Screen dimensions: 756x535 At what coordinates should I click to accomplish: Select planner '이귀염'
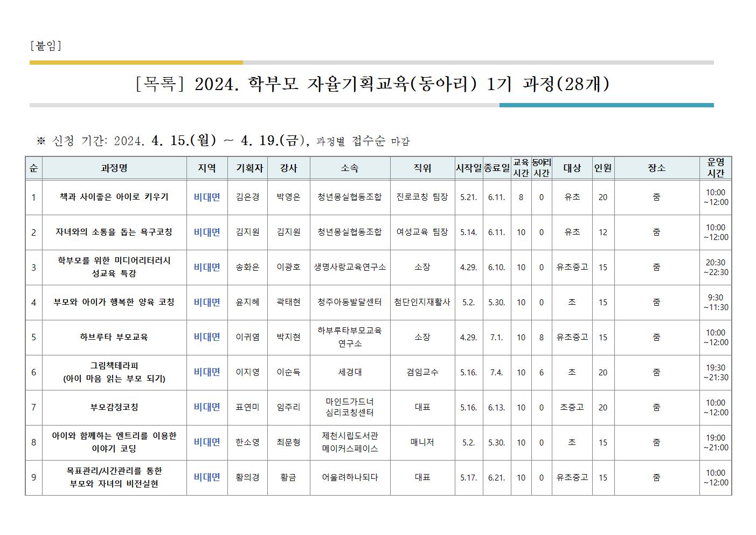248,338
